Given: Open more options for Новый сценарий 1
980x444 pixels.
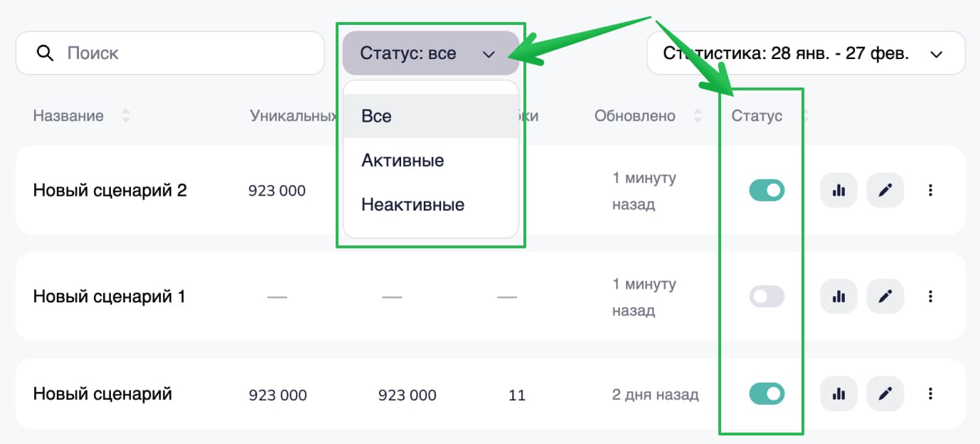Looking at the screenshot, I should click(x=930, y=297).
